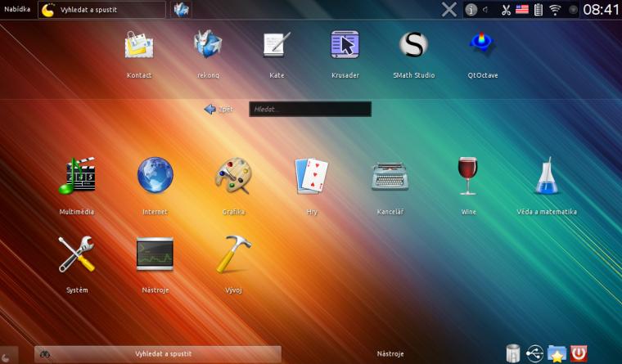This screenshot has width=622, height=364.
Task: Open SMath Studio icon
Action: pos(413,44)
